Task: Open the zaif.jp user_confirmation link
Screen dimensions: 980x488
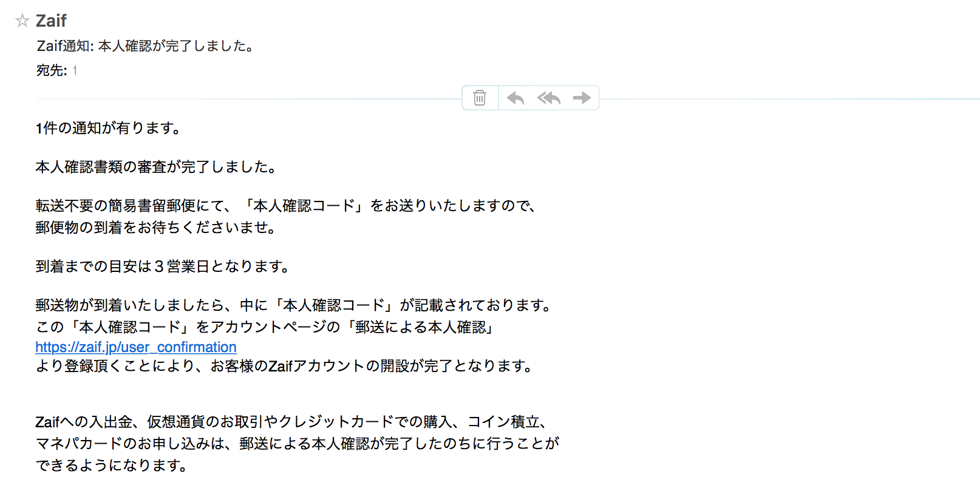Action: [136, 347]
